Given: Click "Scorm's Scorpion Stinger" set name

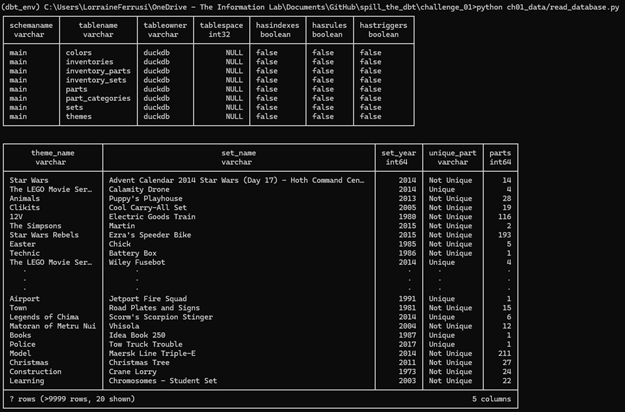Looking at the screenshot, I should tap(161, 317).
